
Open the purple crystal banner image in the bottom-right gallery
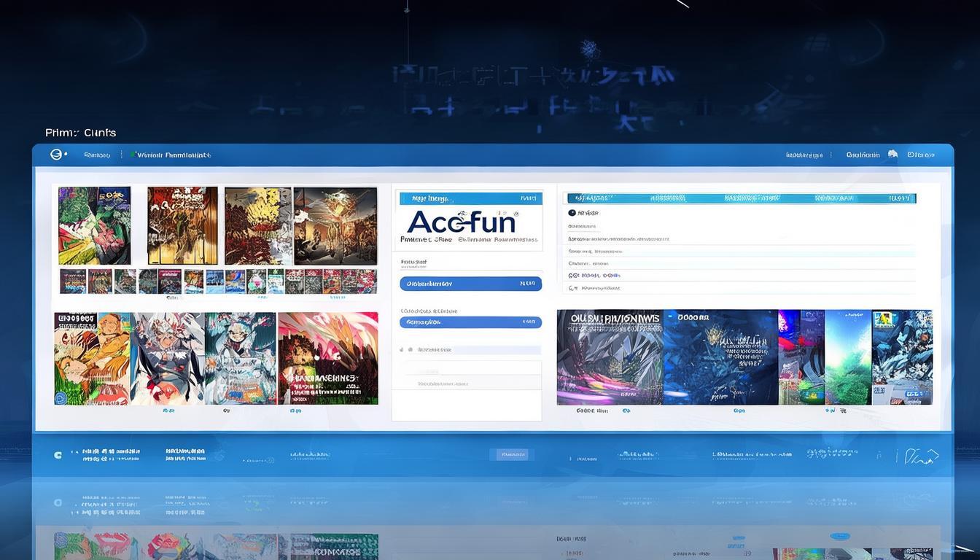click(x=610, y=357)
